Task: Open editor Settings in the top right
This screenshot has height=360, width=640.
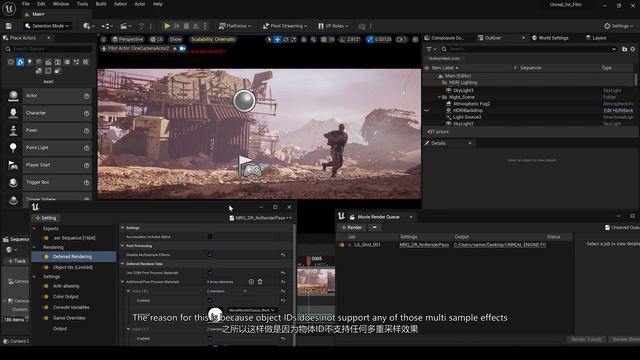Action: point(618,26)
